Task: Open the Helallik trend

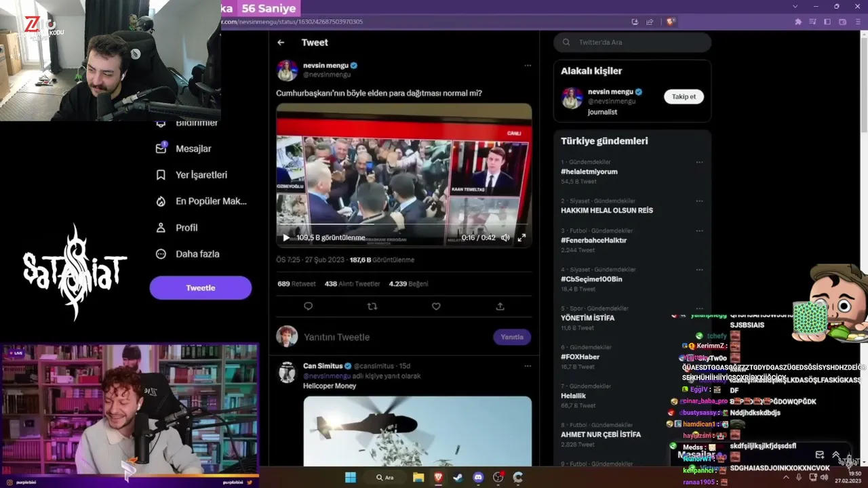Action: click(x=574, y=396)
